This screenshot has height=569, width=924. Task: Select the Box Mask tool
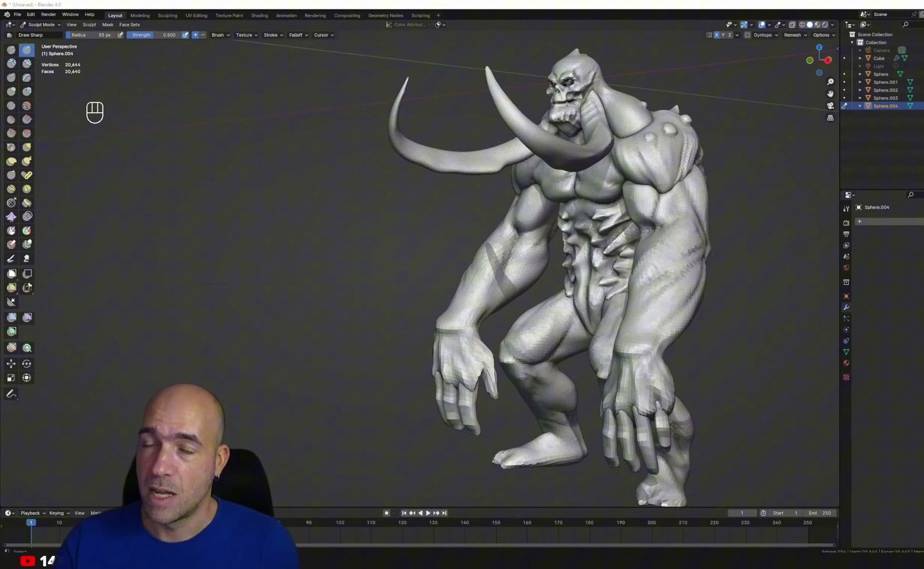pyautogui.click(x=11, y=273)
